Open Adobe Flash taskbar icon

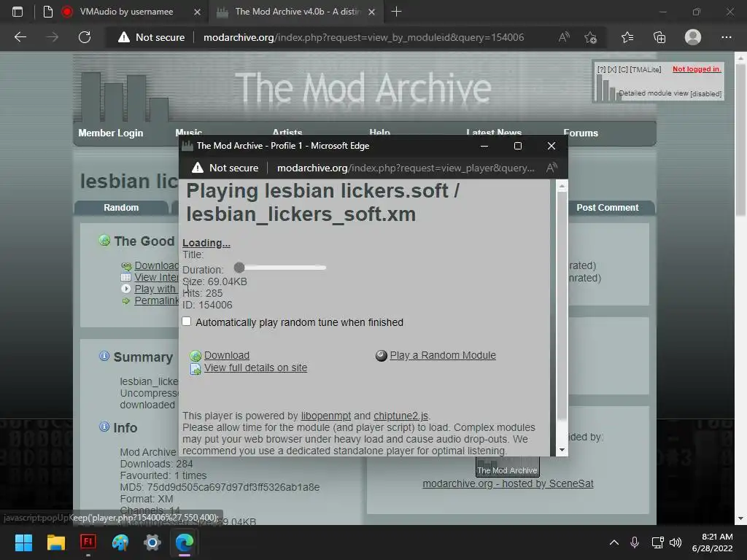coord(88,542)
